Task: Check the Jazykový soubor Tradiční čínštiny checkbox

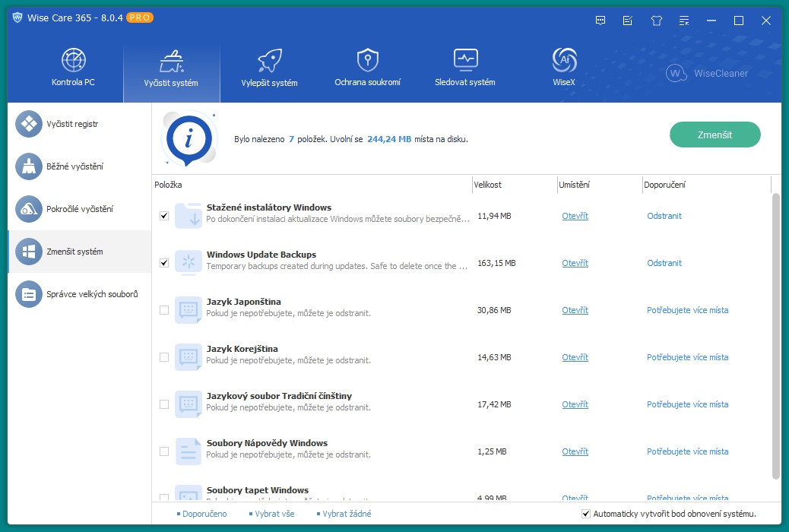Action: coord(164,404)
